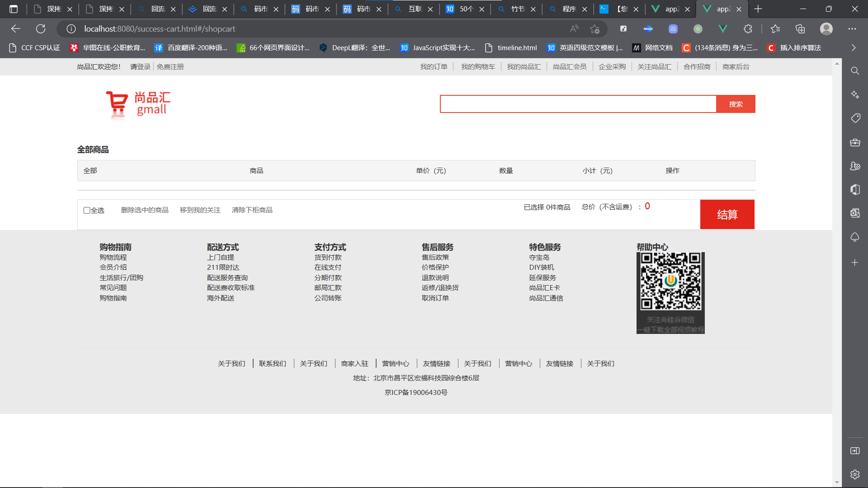
Task: Reload the page with refresh icon
Action: [41, 29]
